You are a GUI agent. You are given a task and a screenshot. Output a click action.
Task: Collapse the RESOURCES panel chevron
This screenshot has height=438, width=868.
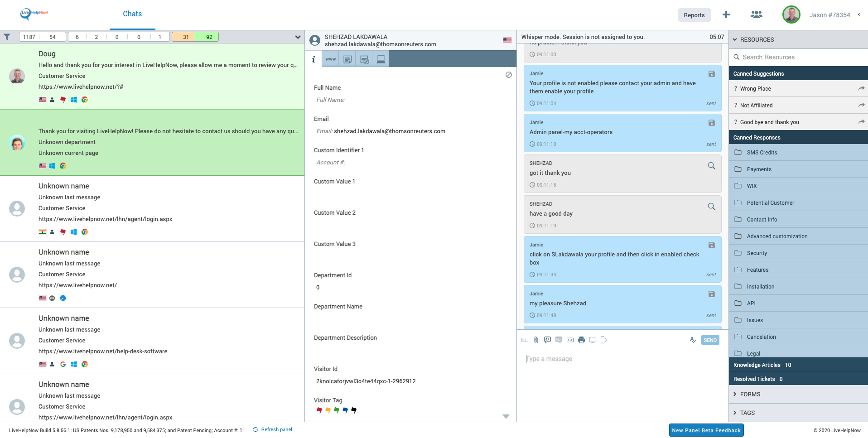coord(735,39)
